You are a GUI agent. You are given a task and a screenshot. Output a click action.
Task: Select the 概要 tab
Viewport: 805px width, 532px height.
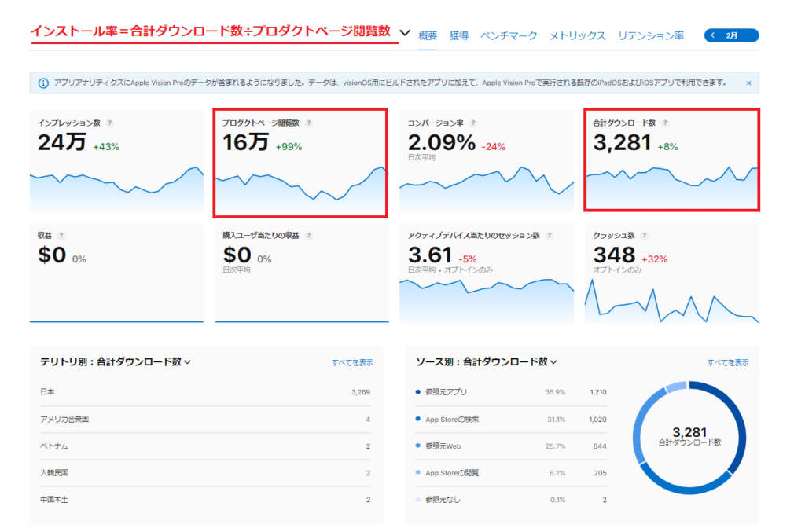click(428, 35)
